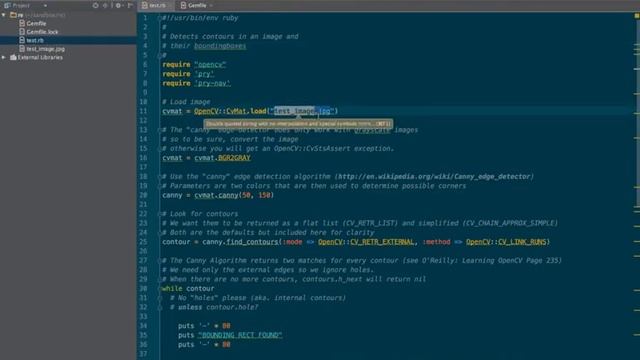Click the while keyword on line 30

click(172, 289)
